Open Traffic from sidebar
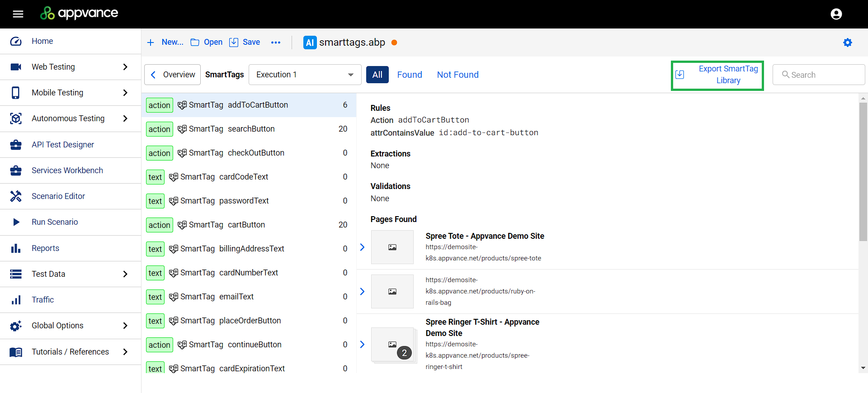The height and width of the screenshot is (393, 868). (x=71, y=300)
